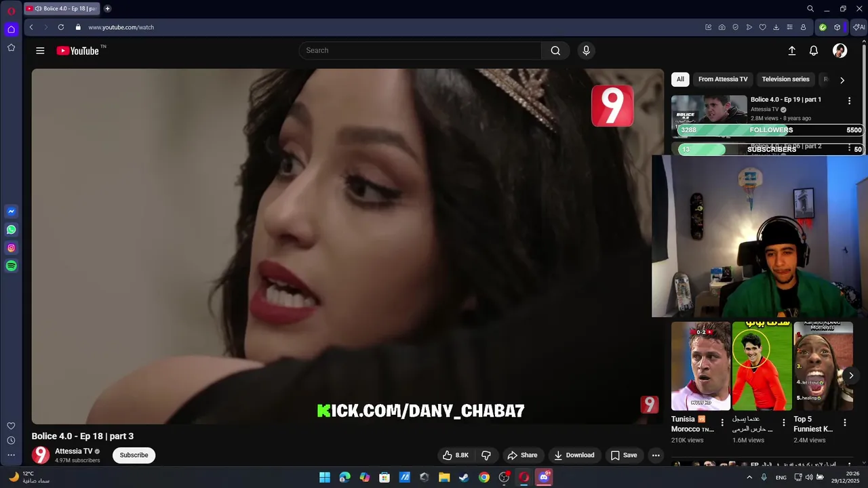This screenshot has height=488, width=868.
Task: Like the video showing 8.8K
Action: point(456,455)
